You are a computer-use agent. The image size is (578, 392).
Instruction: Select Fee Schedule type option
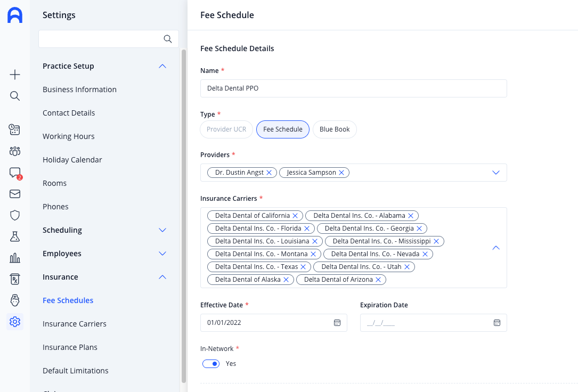coord(283,129)
